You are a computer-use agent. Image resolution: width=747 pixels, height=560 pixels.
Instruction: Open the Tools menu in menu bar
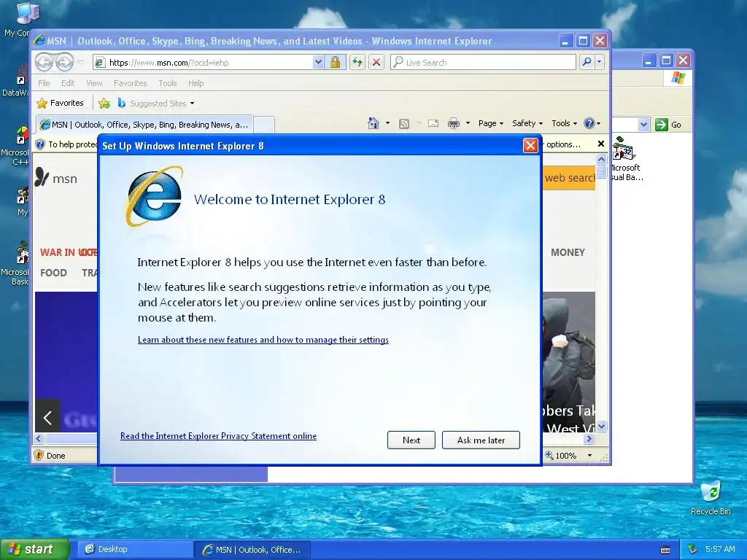(167, 83)
